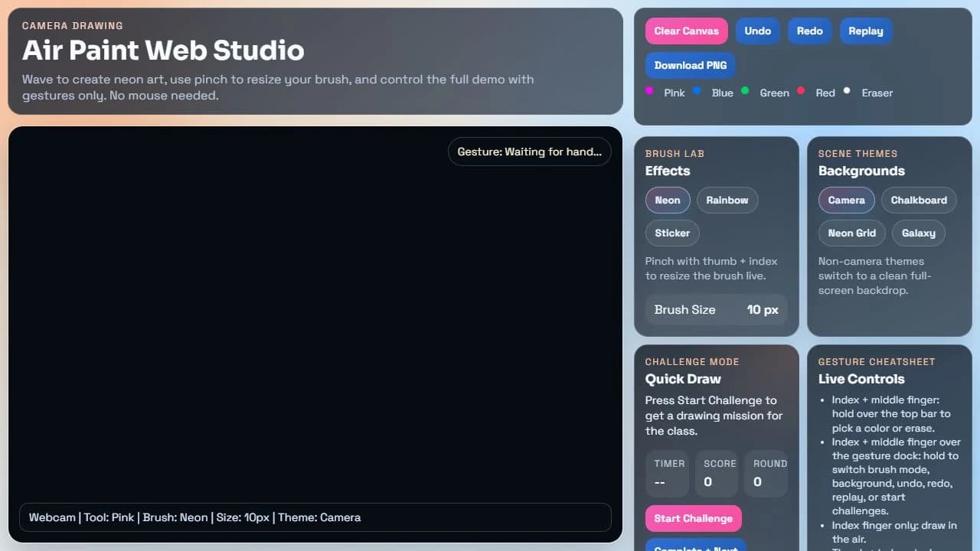Click the "GESTURE CHEATSHEET" label
The image size is (980, 551).
pos(877,362)
